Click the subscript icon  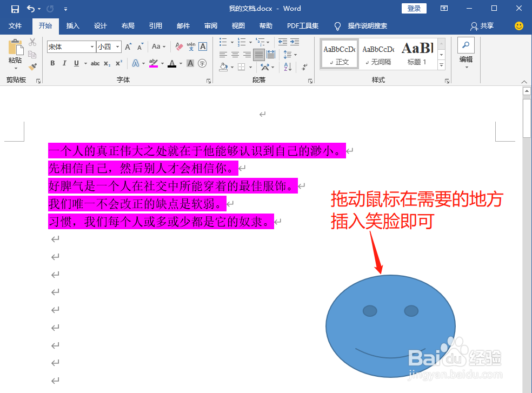tap(107, 63)
